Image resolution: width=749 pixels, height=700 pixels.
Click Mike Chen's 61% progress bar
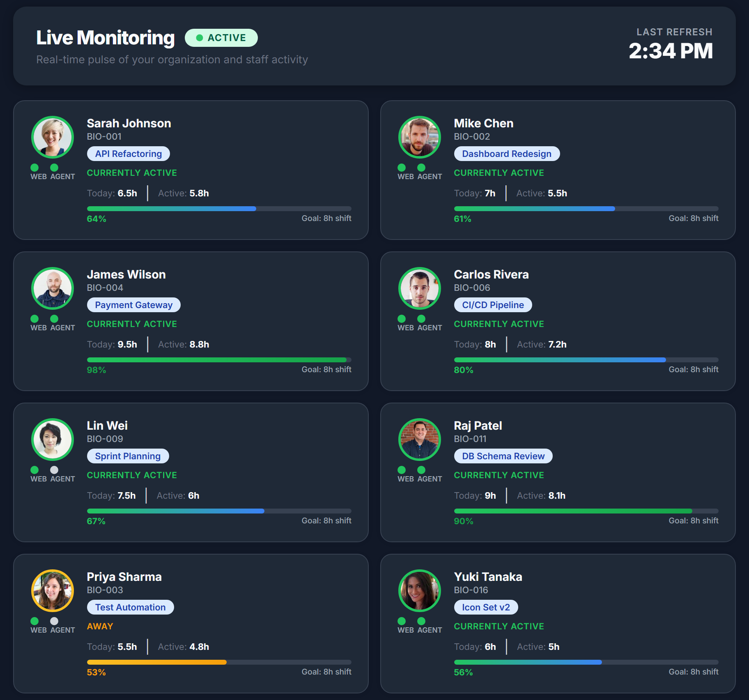[586, 209]
